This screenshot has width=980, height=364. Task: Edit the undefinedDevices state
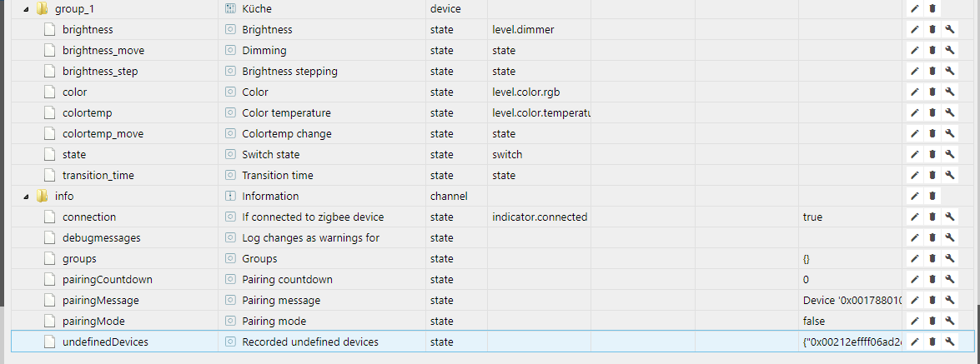[915, 342]
